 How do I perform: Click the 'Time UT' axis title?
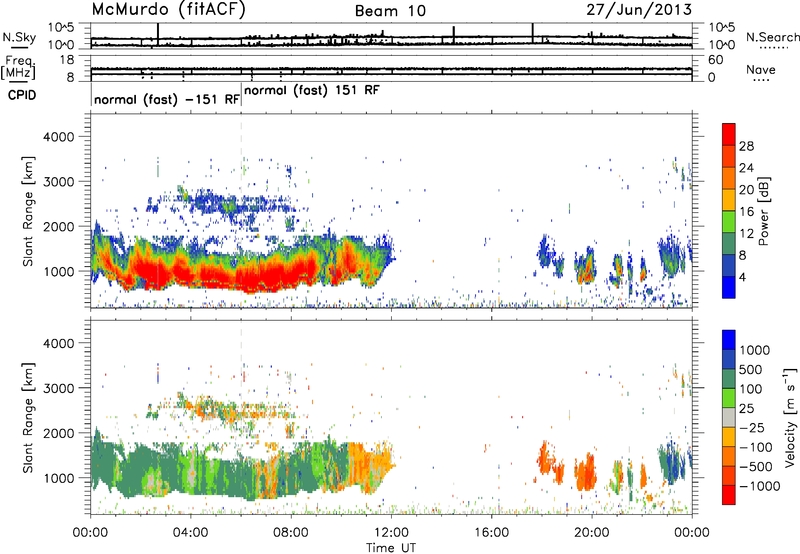pos(391,548)
